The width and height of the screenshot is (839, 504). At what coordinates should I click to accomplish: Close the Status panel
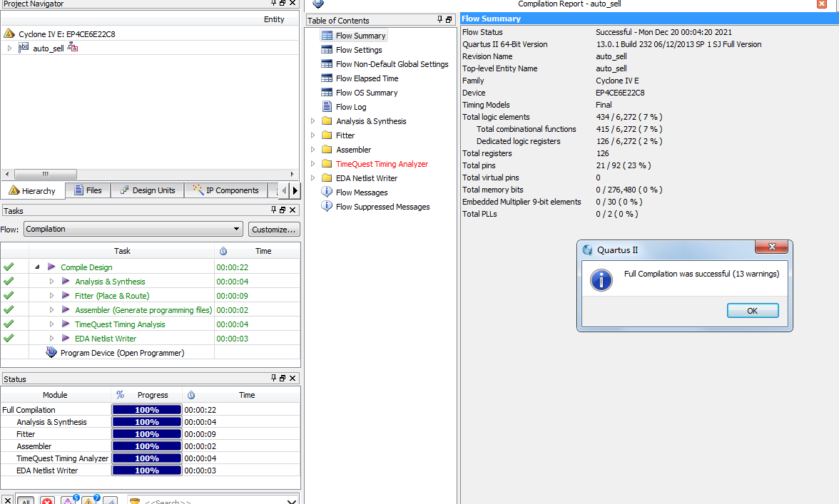pyautogui.click(x=293, y=378)
